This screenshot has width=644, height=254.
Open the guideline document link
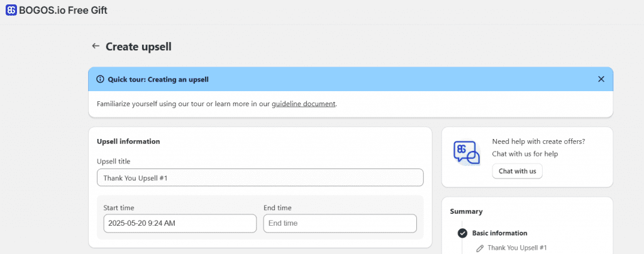pyautogui.click(x=304, y=104)
